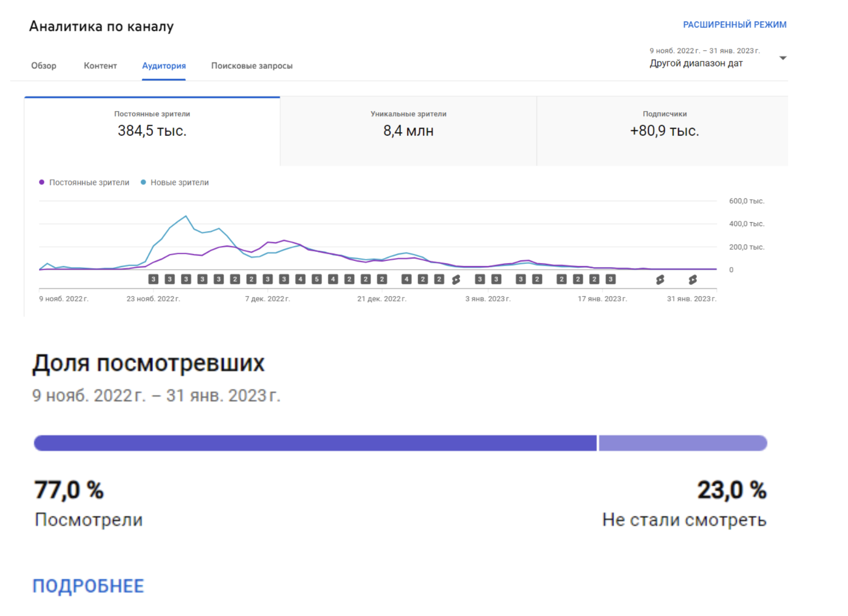
Task: Click the 23,0 % value
Action: (732, 490)
